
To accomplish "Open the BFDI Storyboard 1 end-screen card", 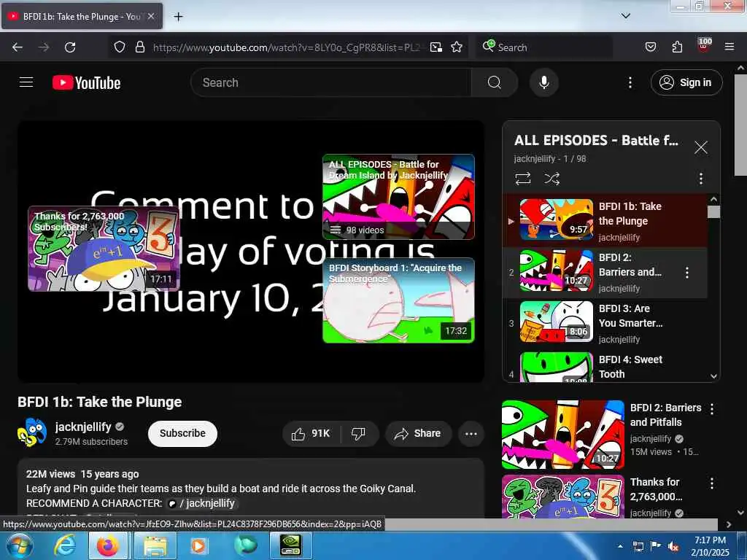I will point(398,300).
